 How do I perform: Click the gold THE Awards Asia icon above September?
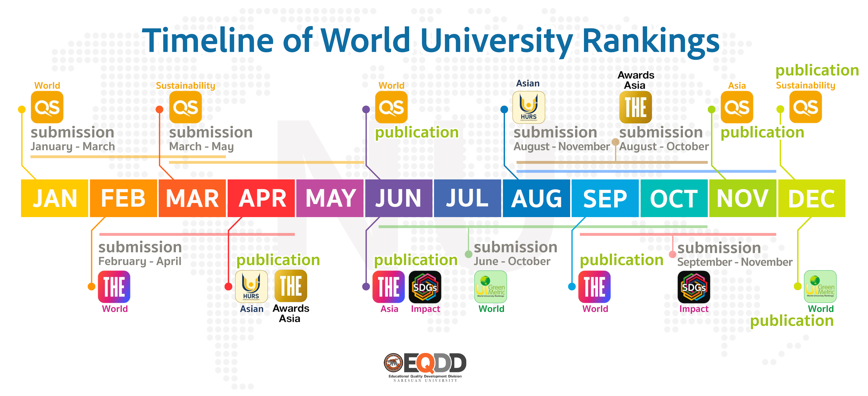[635, 107]
